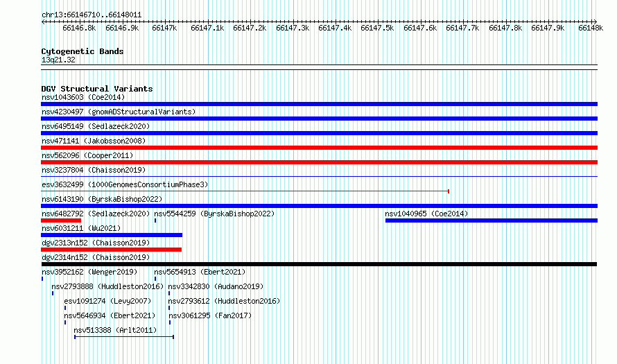Open dgv2313n152 (Chaisson2019) variant label
This screenshot has width=617, height=364.
[x=96, y=243]
